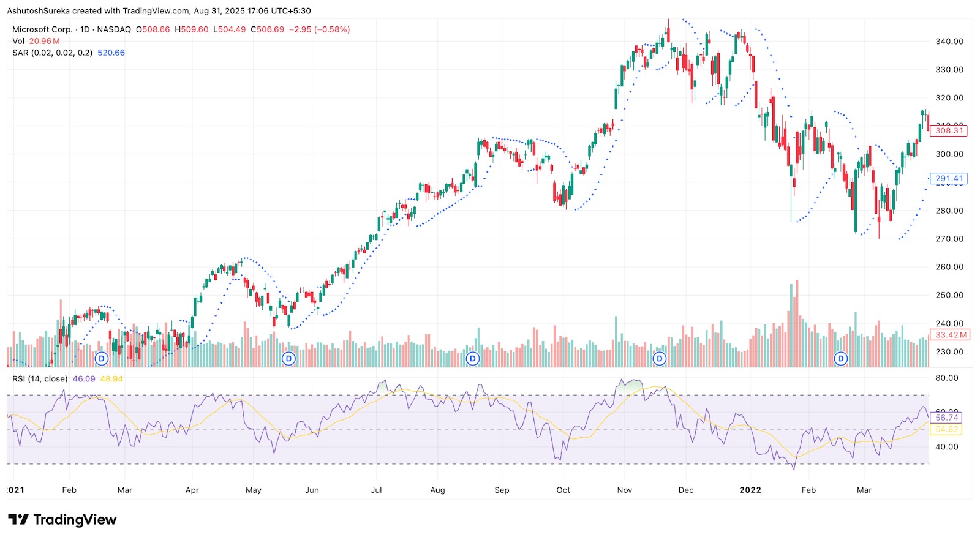Click the dividend marker near mid August
Image resolution: width=980 pixels, height=540 pixels.
coord(472,359)
